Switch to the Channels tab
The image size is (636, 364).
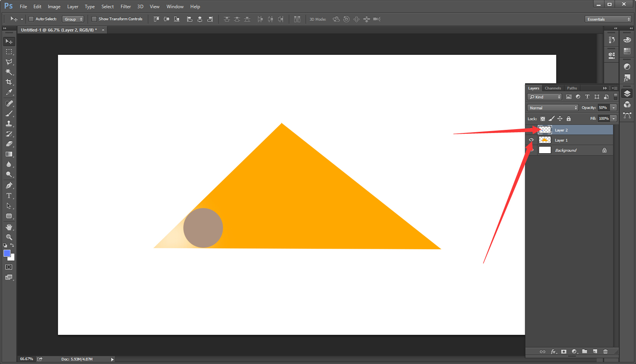pyautogui.click(x=553, y=88)
